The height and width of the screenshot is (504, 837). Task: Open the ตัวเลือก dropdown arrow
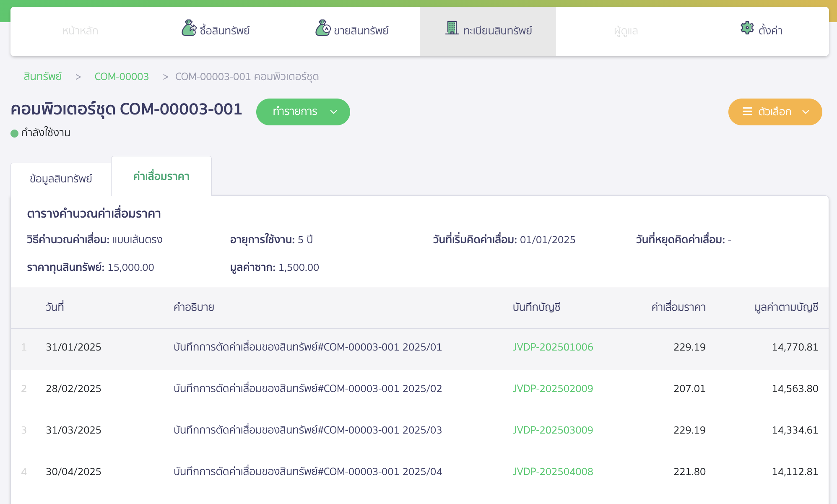point(806,112)
